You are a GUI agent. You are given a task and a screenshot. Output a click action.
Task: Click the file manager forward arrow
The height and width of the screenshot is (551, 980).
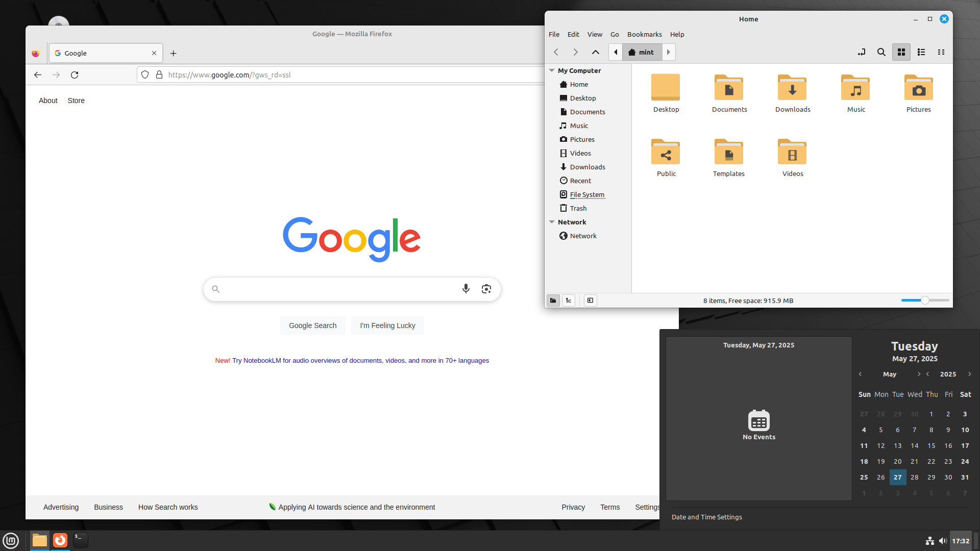tap(576, 52)
